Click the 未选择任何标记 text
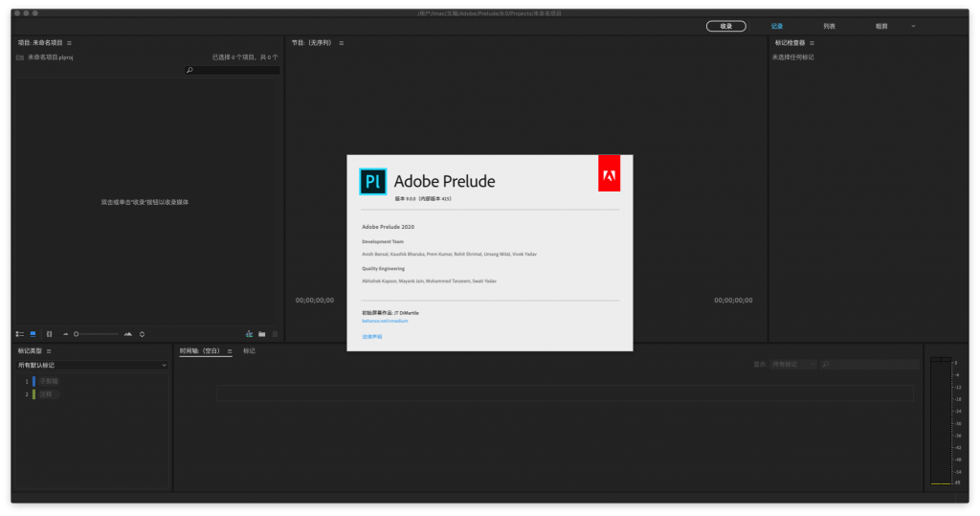Image resolution: width=980 pixels, height=516 pixels. coord(792,57)
